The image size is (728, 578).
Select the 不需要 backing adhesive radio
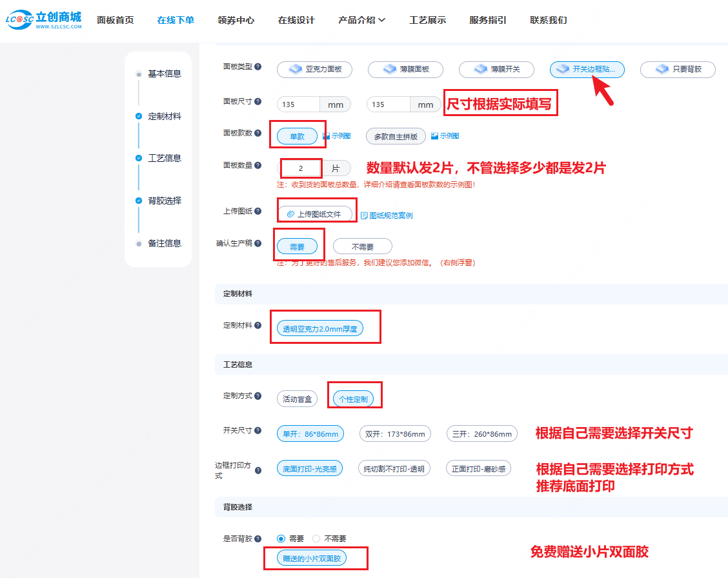point(316,539)
